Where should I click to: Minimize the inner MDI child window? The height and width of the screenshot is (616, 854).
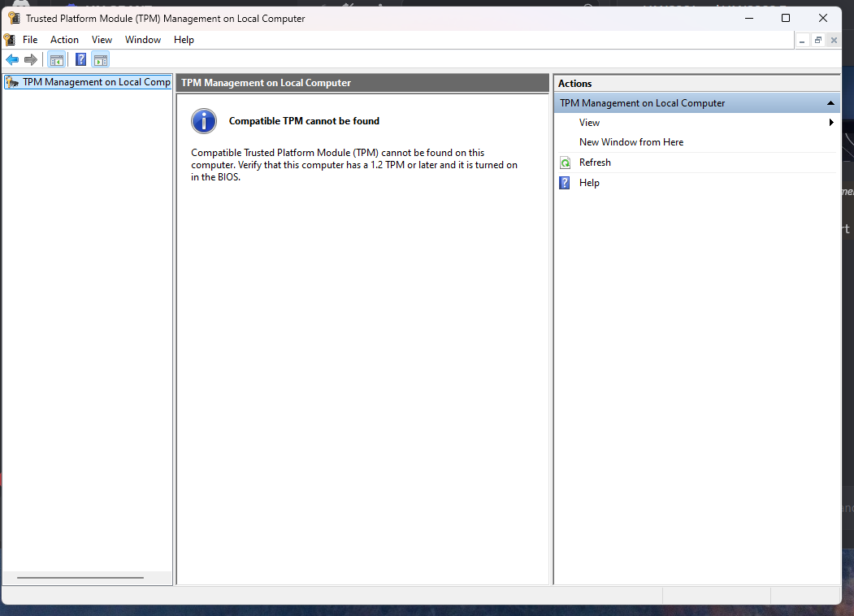(x=802, y=41)
